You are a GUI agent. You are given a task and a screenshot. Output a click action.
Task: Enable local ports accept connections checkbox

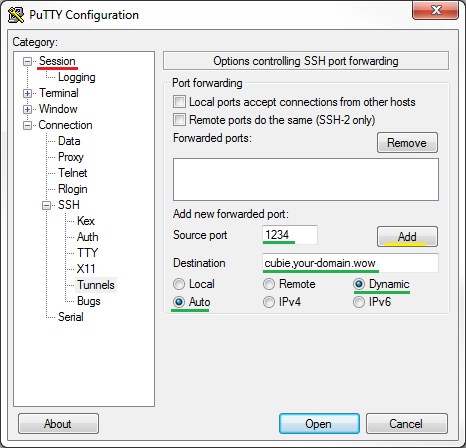[179, 102]
